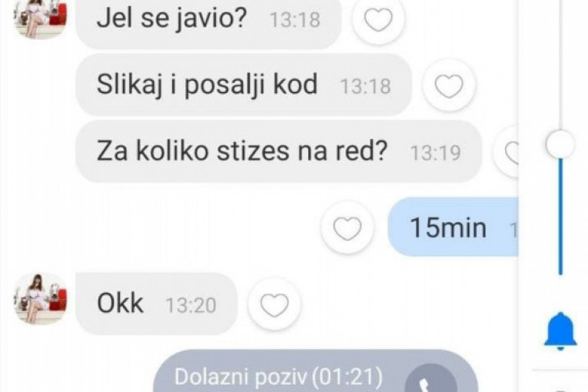Open sender's profile photo near "Okk"

point(41,298)
